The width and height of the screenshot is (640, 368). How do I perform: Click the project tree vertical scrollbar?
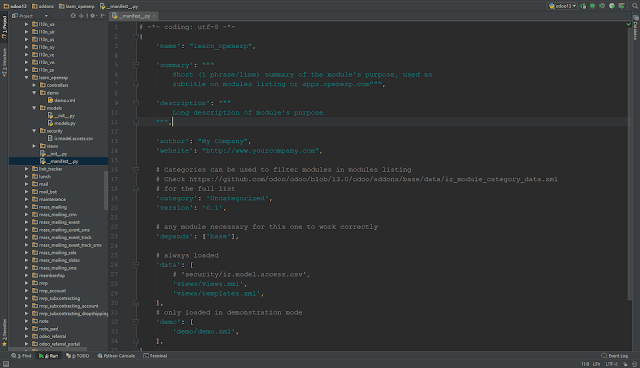[106, 191]
